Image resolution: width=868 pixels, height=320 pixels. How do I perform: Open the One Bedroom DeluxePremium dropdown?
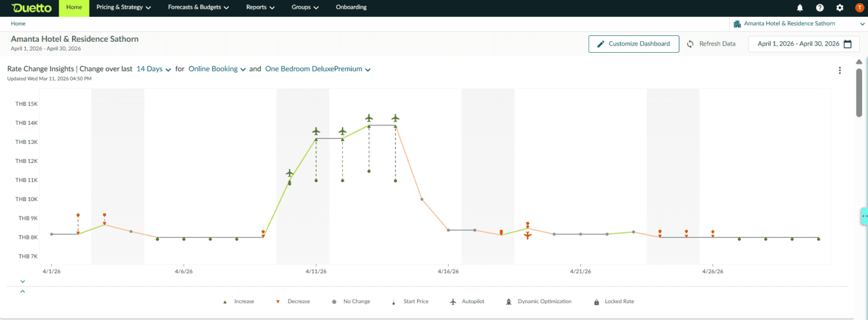317,69
